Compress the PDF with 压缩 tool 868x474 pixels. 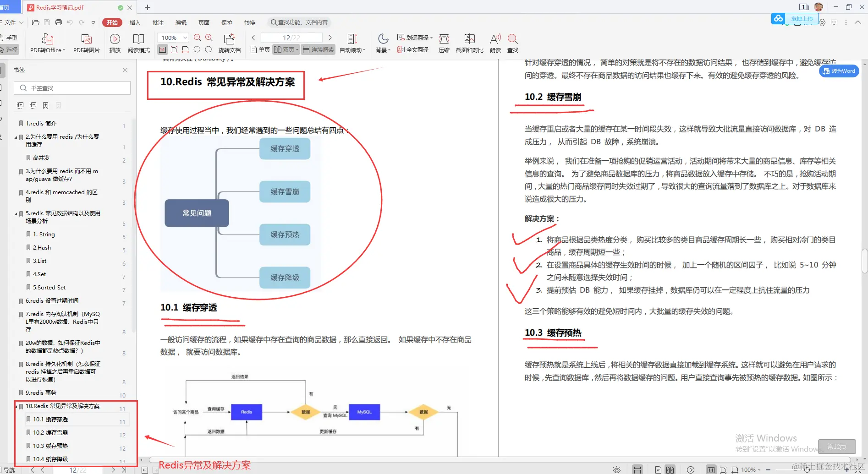[x=444, y=44]
